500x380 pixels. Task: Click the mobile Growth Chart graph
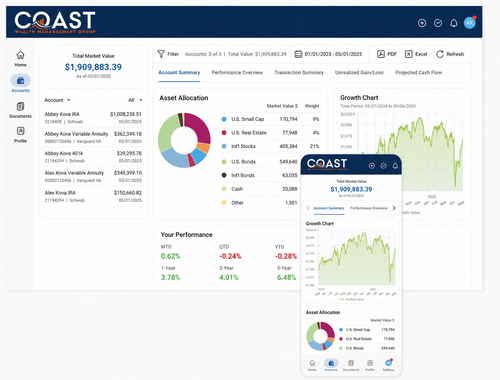point(356,258)
